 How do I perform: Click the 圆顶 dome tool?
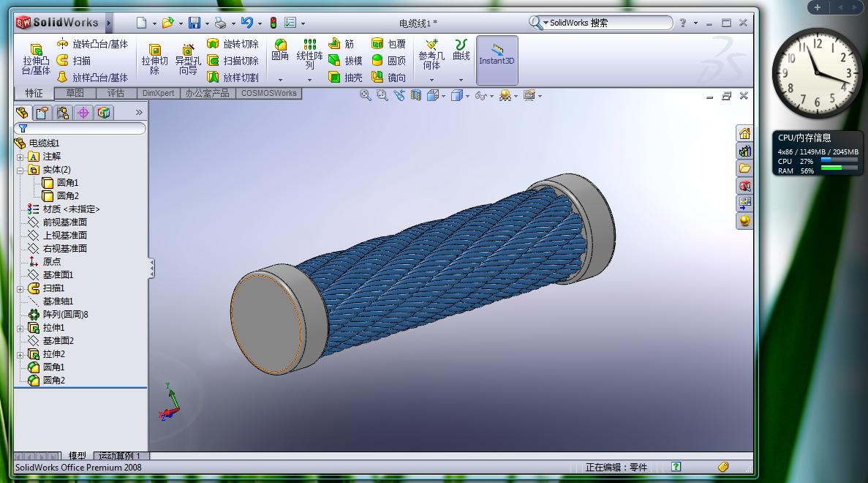coord(388,60)
